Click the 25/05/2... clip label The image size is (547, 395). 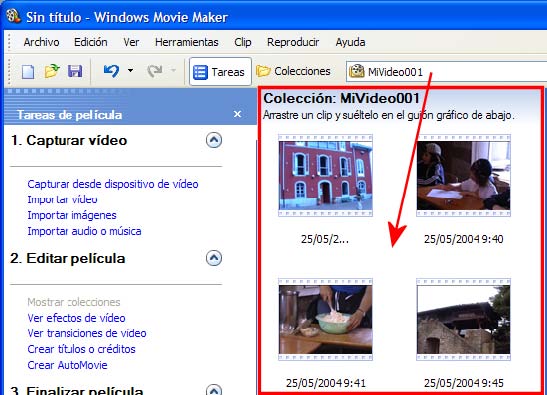pyautogui.click(x=325, y=239)
